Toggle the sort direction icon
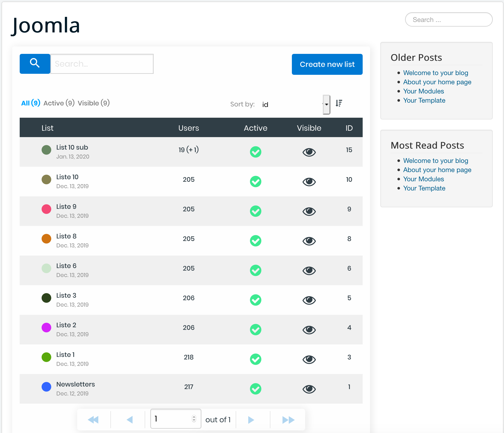Image resolution: width=504 pixels, height=433 pixels. coord(339,103)
